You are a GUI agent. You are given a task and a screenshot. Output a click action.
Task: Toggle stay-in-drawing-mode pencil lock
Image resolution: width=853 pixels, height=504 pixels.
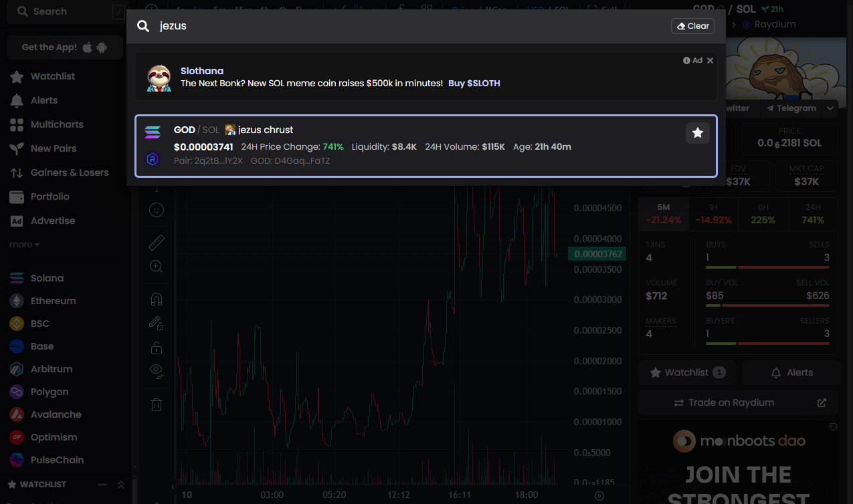pyautogui.click(x=157, y=323)
